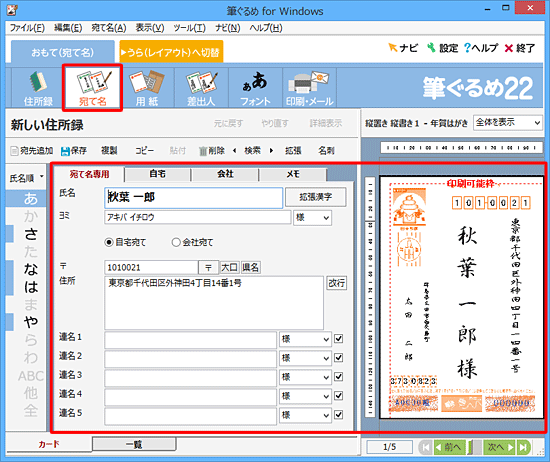Open the フォント font icon

(255, 88)
